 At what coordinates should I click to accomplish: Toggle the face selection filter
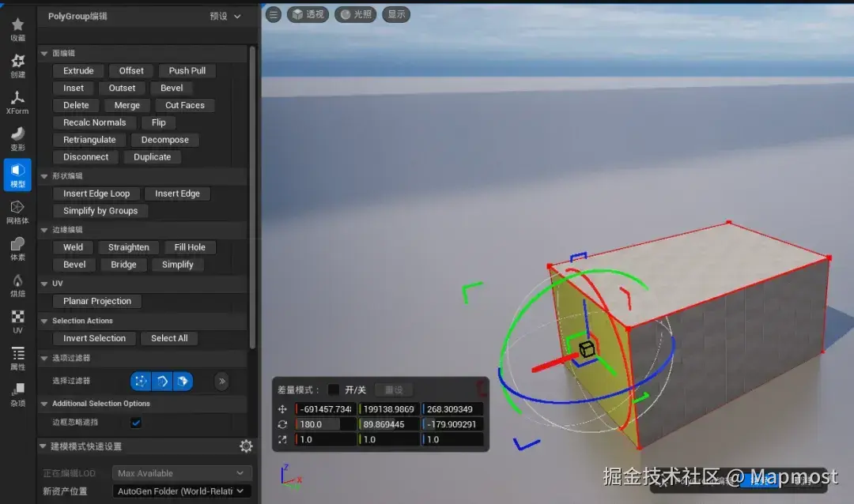click(183, 381)
